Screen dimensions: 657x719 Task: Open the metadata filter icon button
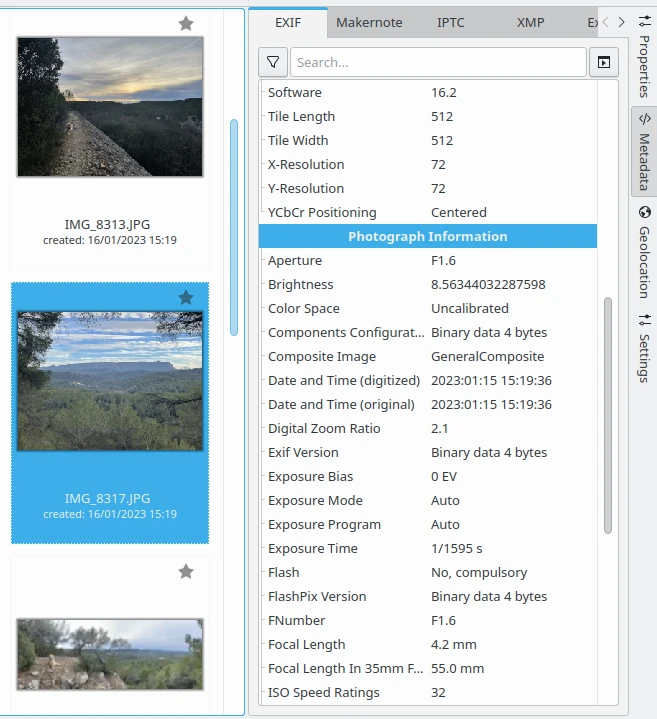click(273, 62)
